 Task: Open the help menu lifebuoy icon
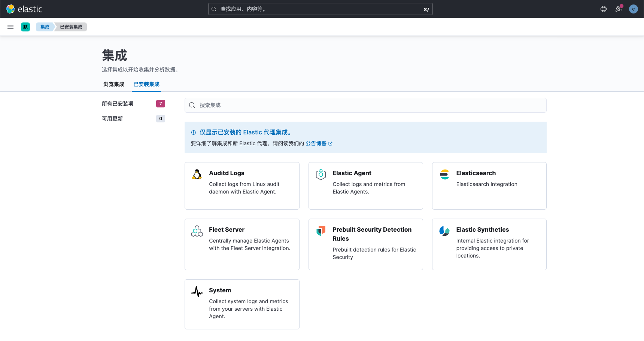tap(604, 9)
